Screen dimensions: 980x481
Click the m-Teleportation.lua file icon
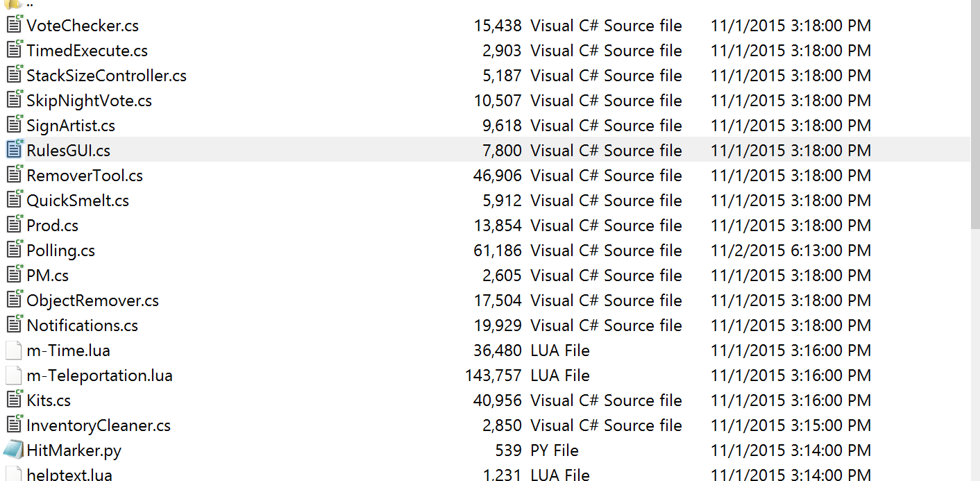[x=14, y=375]
